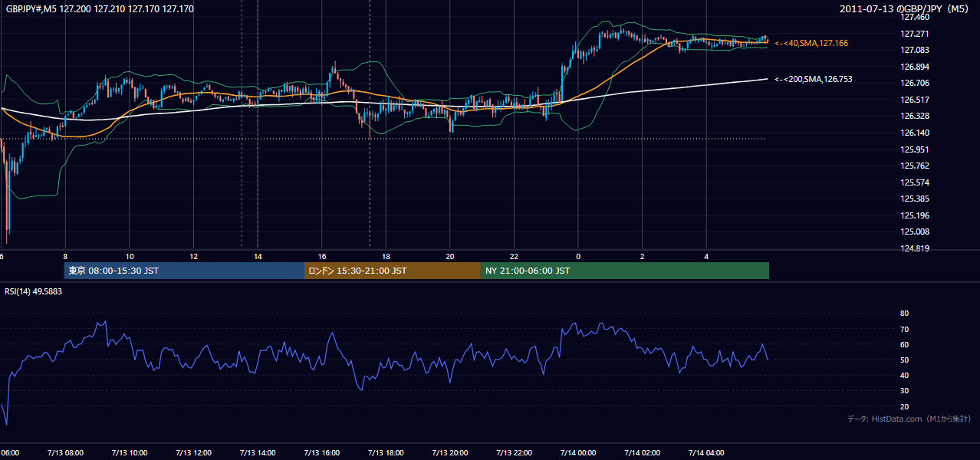The width and height of the screenshot is (980, 460).
Task: Click RSI axis level 80
Action: (905, 314)
